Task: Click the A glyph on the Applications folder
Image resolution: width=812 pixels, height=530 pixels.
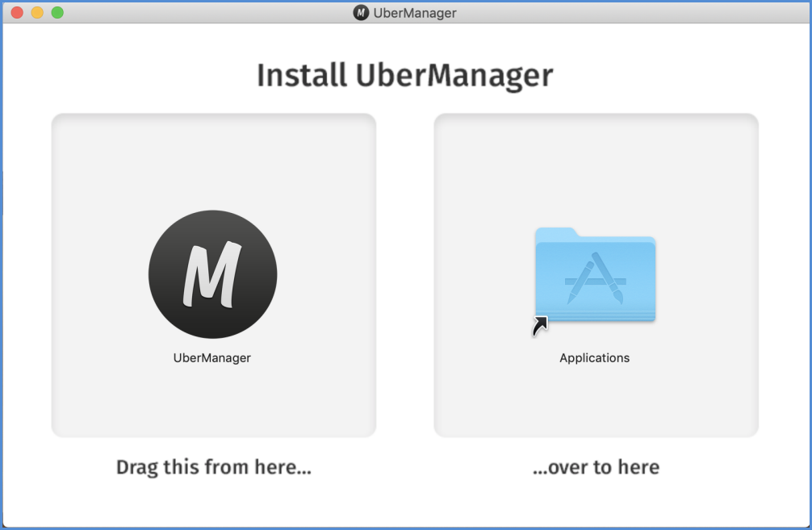Action: [595, 279]
